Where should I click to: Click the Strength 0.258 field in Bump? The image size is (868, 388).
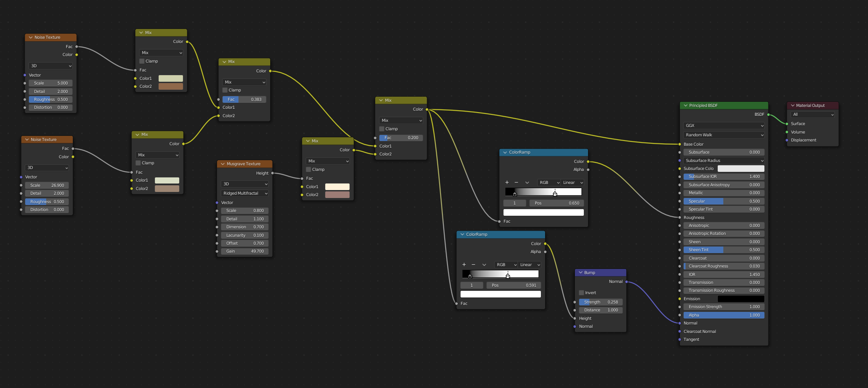(x=601, y=302)
